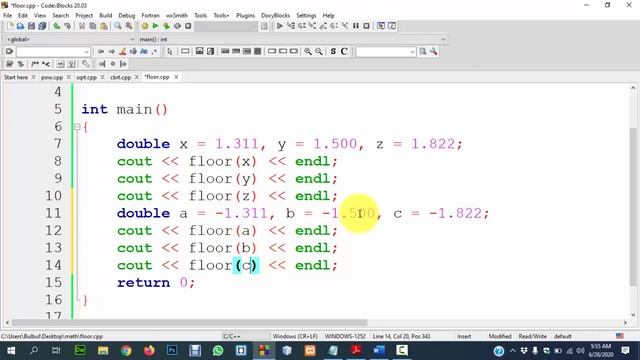This screenshot has width=640, height=360.
Task: Open the code completion search combo box
Action: pos(53,51)
